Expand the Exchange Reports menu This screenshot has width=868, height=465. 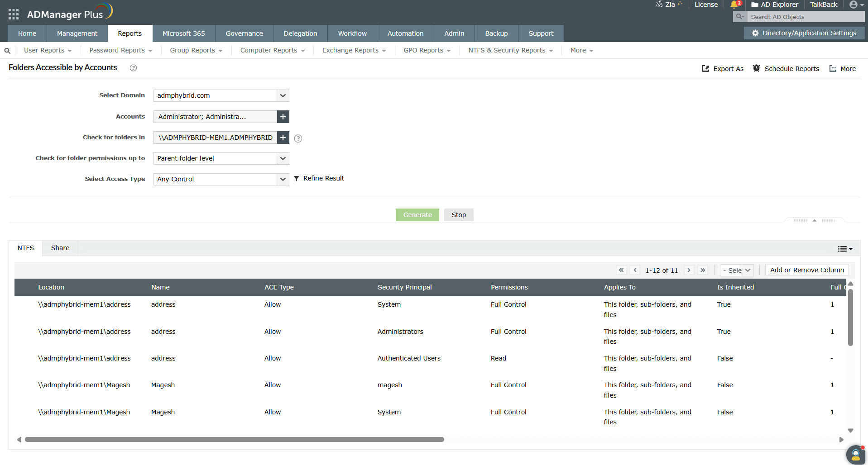click(354, 50)
